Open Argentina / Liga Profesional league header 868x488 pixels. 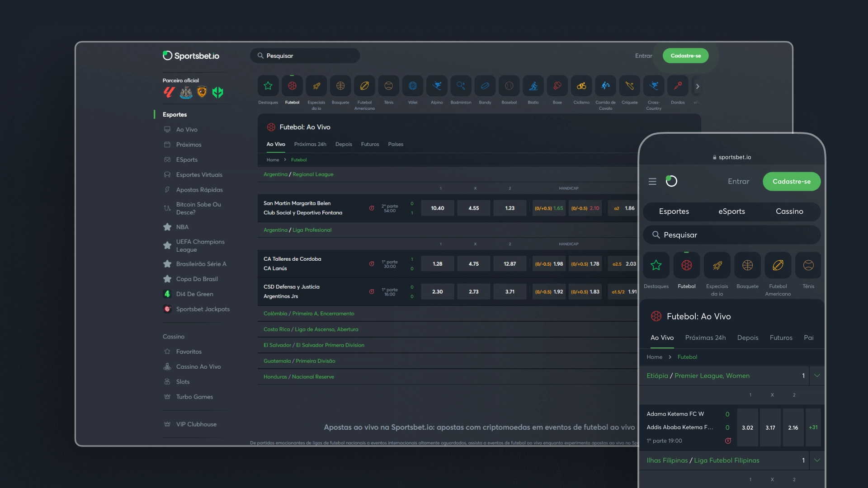pos(297,230)
